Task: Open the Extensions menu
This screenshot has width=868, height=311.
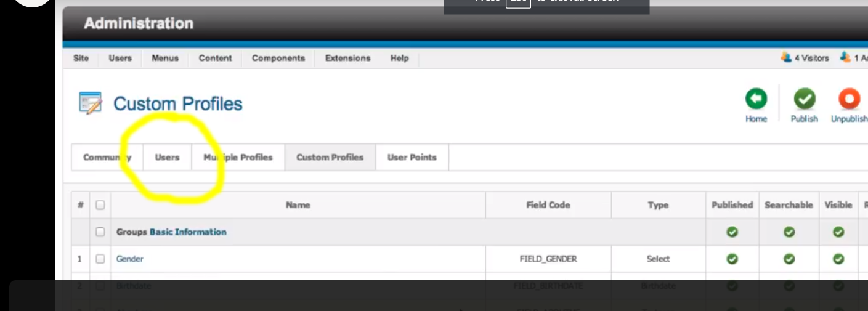Action: (348, 58)
